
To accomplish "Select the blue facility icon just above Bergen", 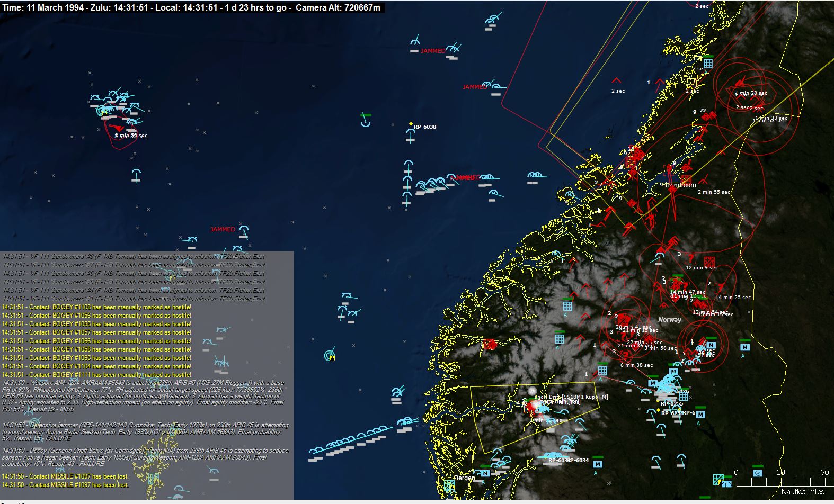I will tap(485, 473).
